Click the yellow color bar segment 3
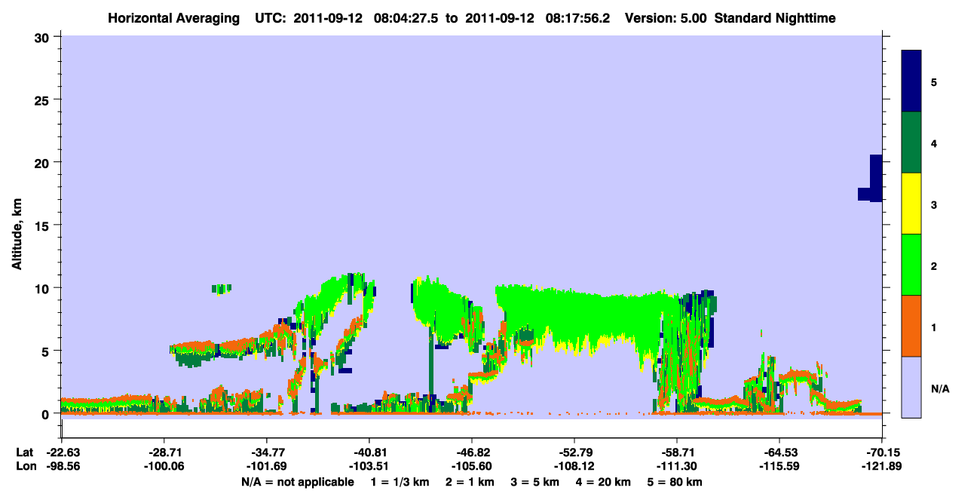This screenshot has height=503, width=980. click(911, 204)
